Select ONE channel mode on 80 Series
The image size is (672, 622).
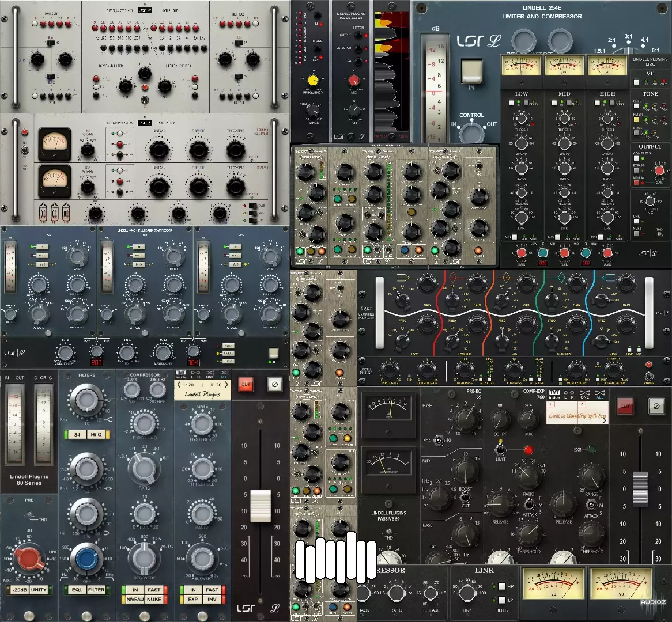(210, 375)
